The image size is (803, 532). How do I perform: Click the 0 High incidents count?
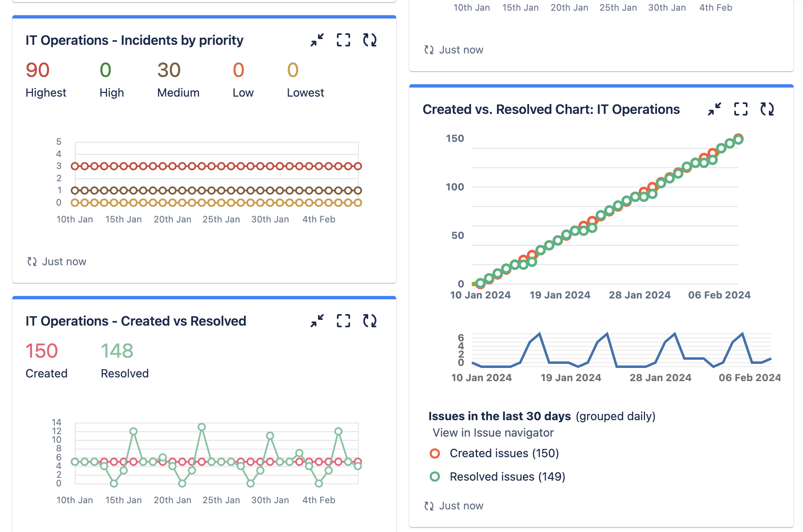pyautogui.click(x=105, y=70)
